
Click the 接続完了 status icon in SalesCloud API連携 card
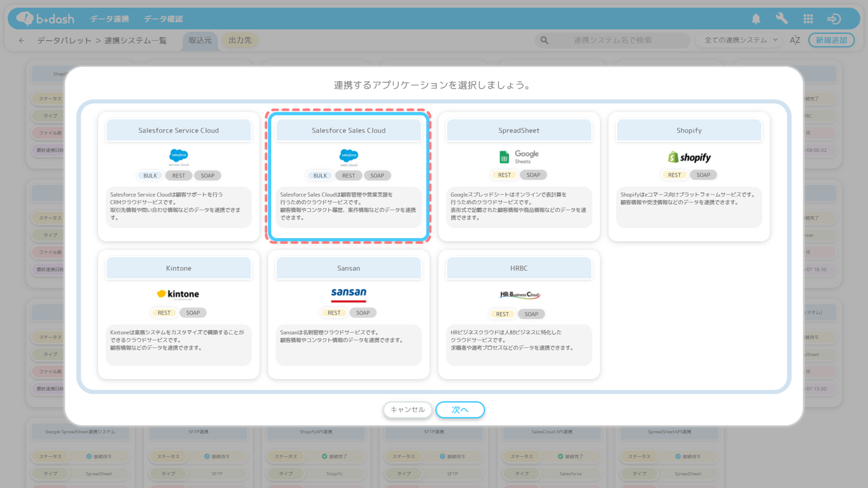[x=560, y=456]
